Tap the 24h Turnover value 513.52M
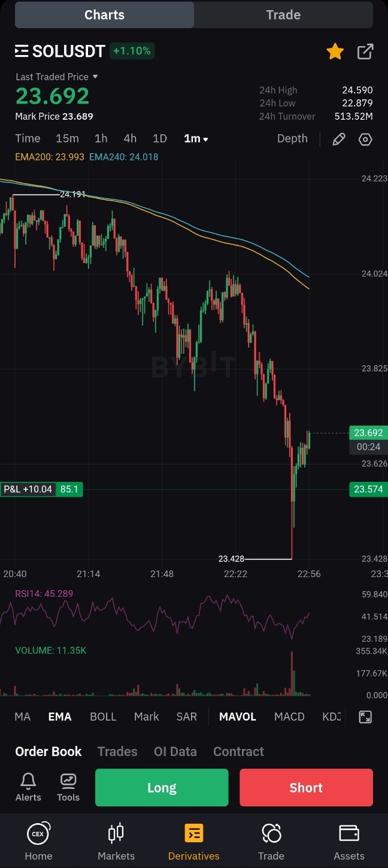Viewport: 388px width, 868px height. 353,116
